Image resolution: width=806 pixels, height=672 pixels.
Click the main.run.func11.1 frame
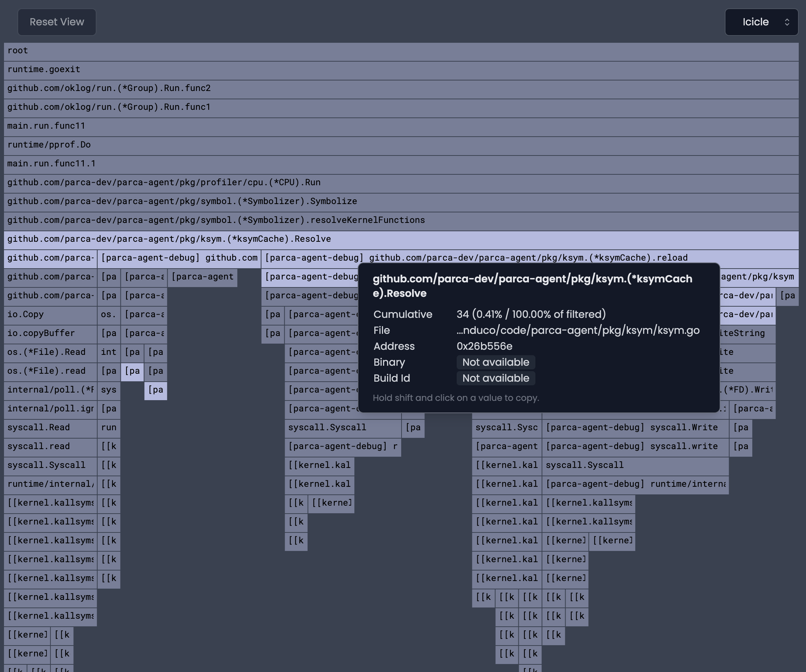point(401,164)
